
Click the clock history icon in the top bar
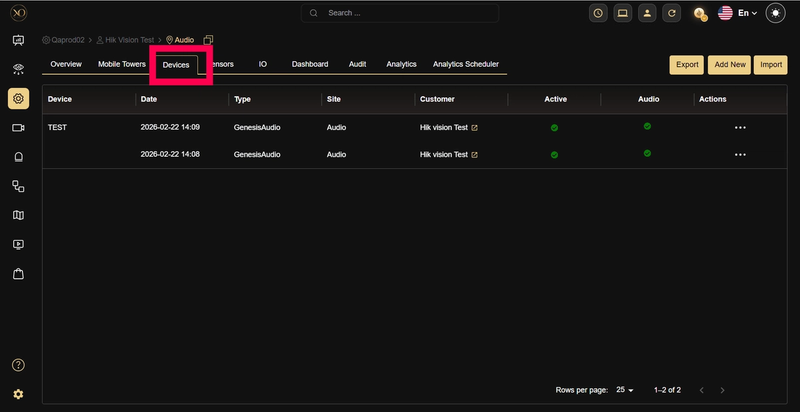click(x=598, y=13)
